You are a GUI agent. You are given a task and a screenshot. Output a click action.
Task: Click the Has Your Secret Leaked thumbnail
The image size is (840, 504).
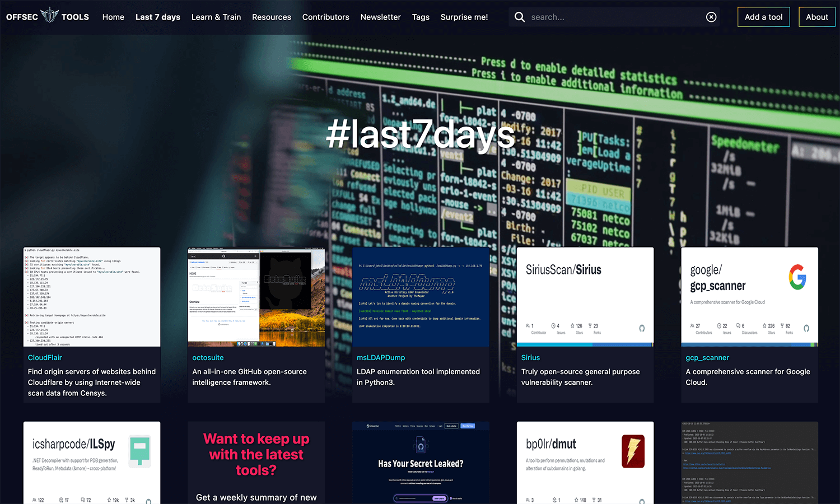pyautogui.click(x=421, y=463)
